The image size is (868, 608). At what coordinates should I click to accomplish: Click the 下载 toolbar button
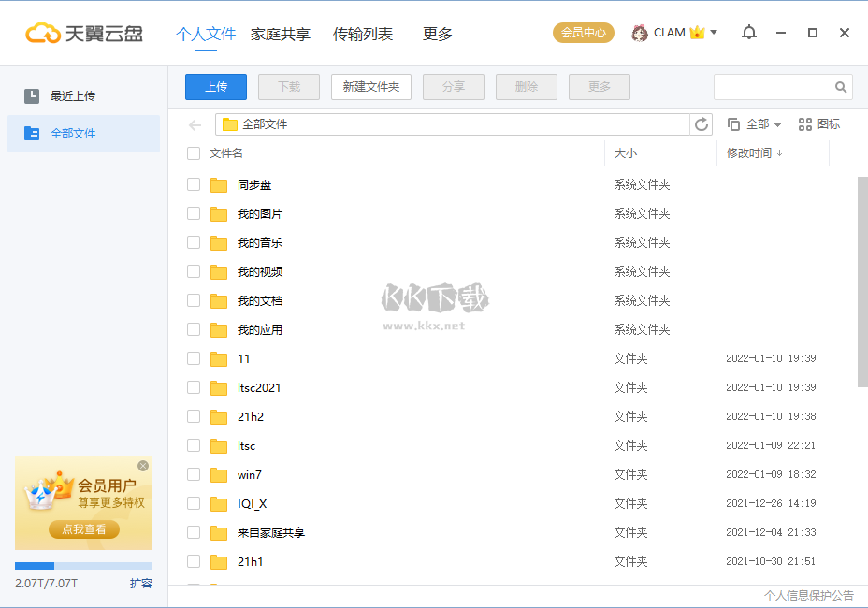coord(289,87)
